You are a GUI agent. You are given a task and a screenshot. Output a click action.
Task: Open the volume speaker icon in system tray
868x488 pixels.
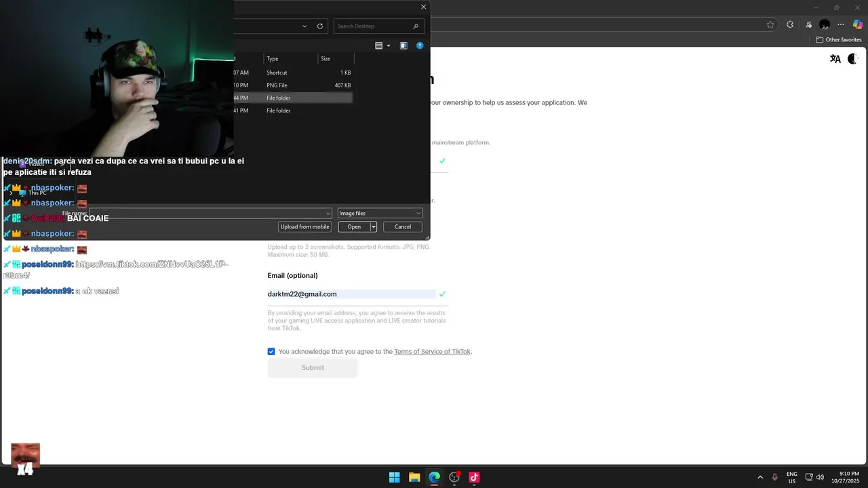(x=820, y=477)
